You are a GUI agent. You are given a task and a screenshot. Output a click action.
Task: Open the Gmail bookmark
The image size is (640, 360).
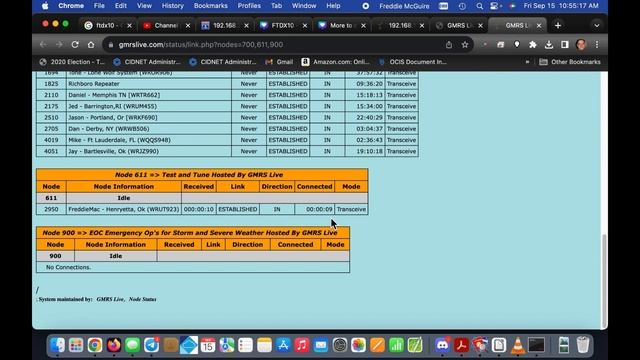pos(279,62)
